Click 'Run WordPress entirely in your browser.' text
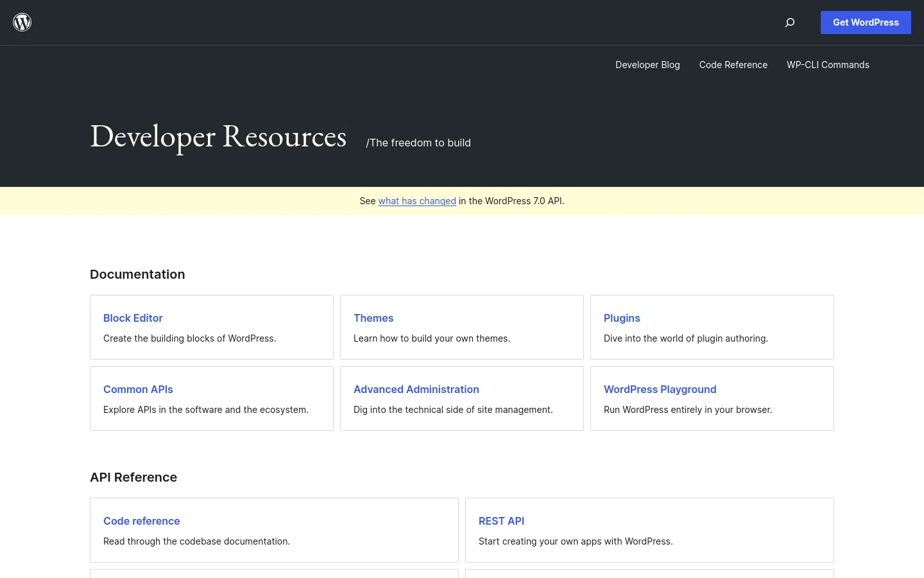 [688, 410]
